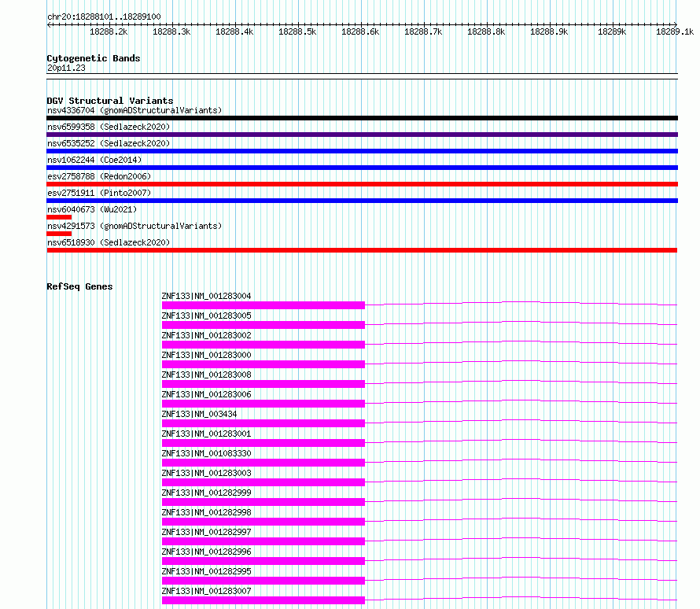Click the ZNF133|NM_001283004 magenta exon block
The height and width of the screenshot is (609, 700).
(x=263, y=305)
